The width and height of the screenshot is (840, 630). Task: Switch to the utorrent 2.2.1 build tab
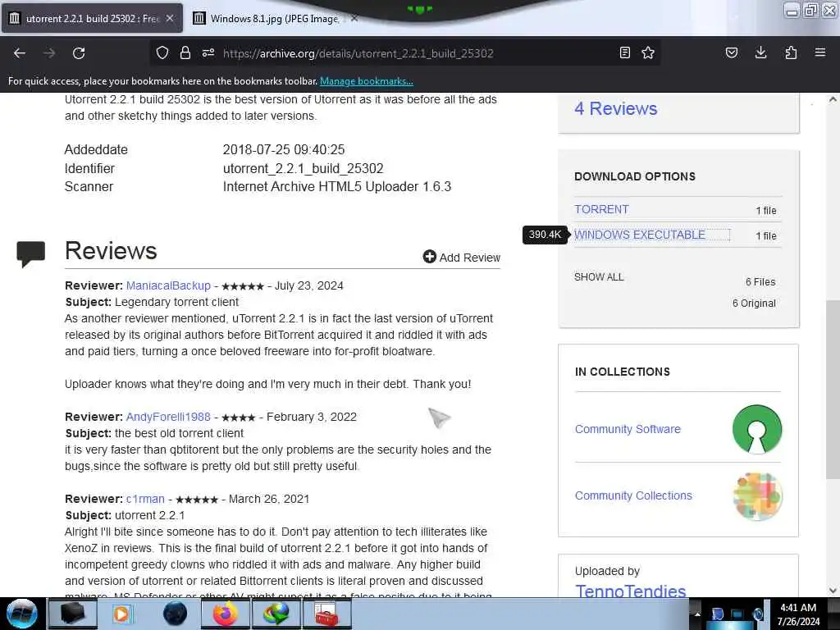point(92,18)
